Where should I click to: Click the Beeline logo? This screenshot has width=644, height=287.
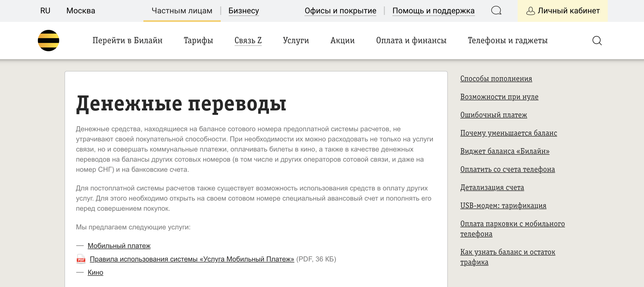click(48, 40)
